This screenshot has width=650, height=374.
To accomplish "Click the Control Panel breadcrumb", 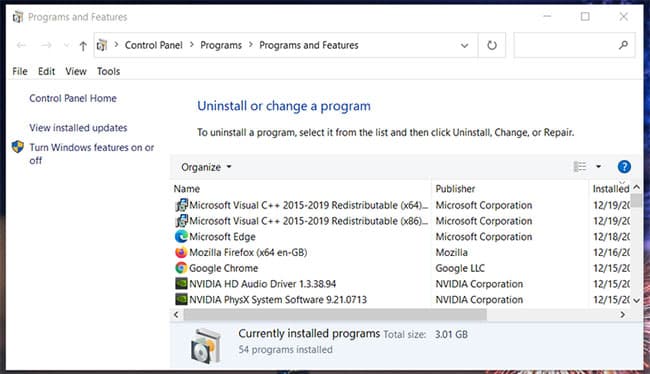I will (x=153, y=45).
